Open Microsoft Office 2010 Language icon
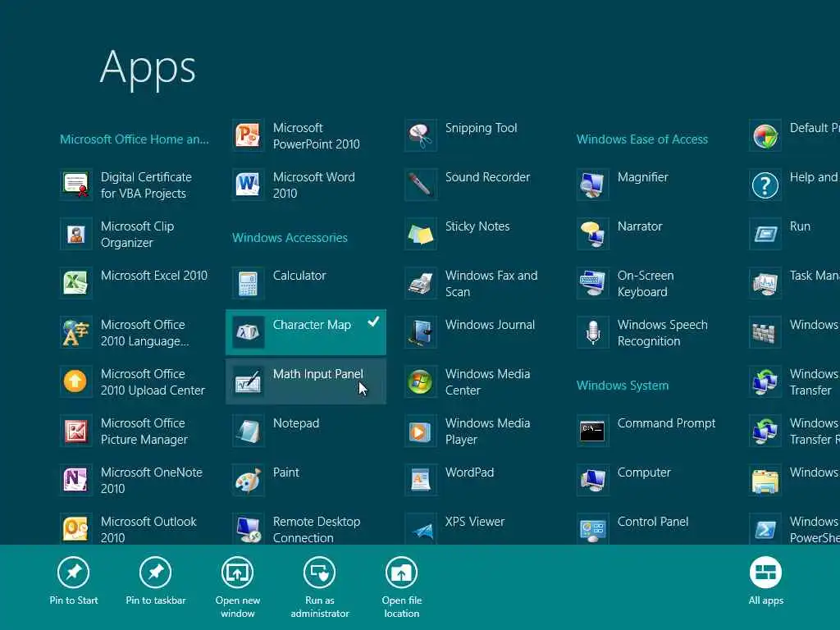Image resolution: width=840 pixels, height=630 pixels. click(75, 333)
